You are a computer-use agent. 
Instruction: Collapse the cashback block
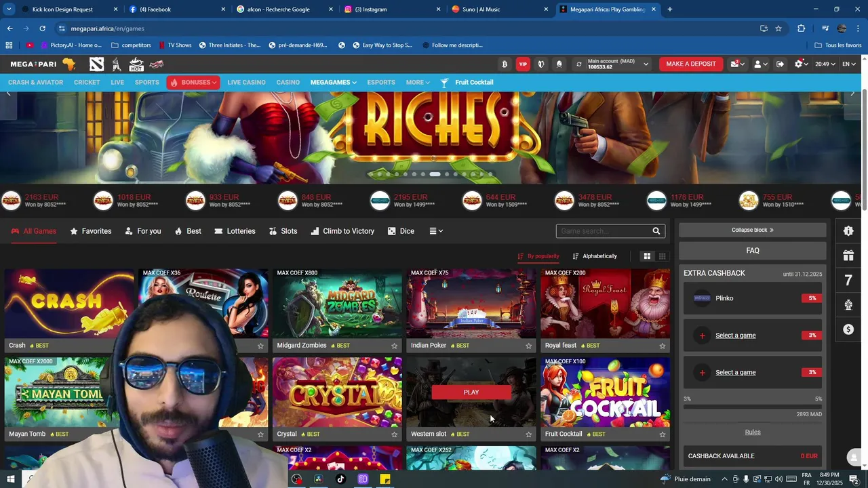click(753, 230)
